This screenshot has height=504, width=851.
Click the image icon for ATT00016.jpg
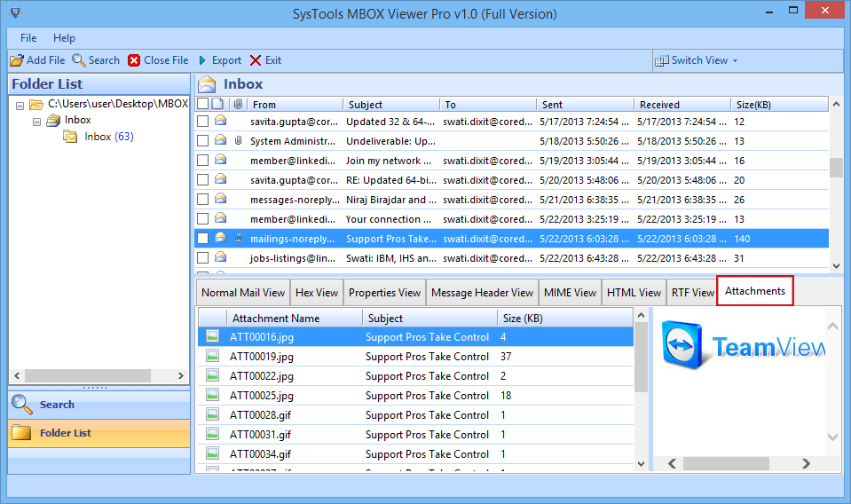[212, 336]
